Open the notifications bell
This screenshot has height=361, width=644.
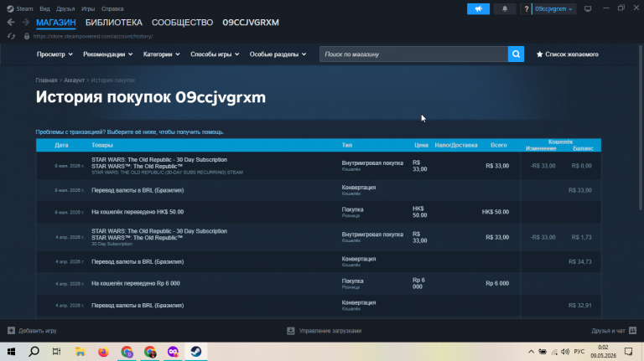(x=505, y=8)
